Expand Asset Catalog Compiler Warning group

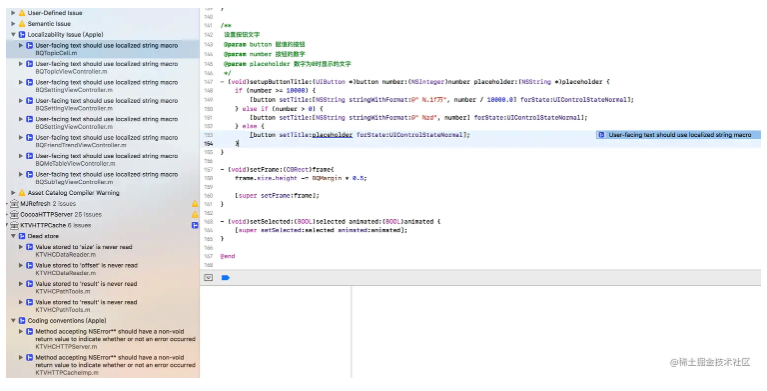click(x=13, y=193)
